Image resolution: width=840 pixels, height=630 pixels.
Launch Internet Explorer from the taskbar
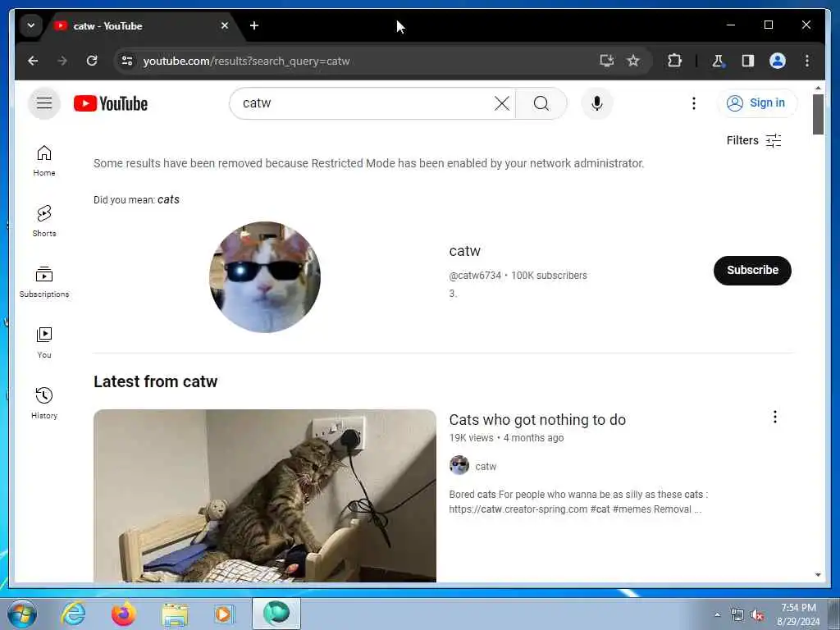(73, 614)
